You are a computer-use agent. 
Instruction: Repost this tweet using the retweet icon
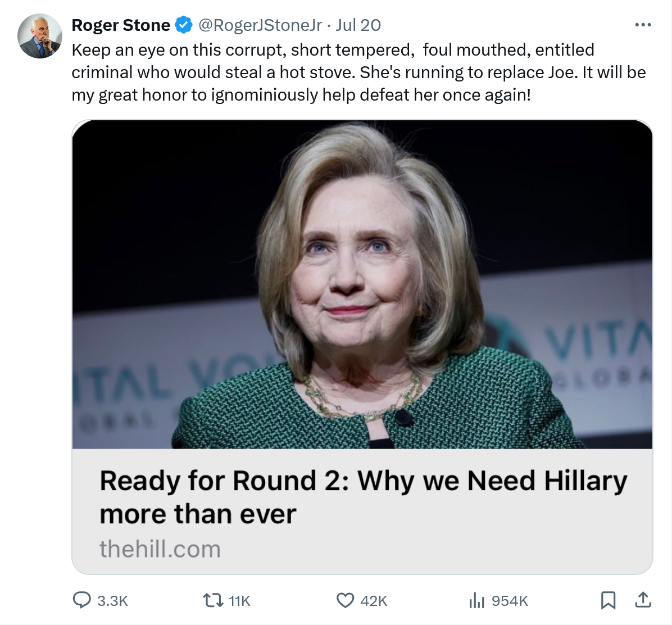(x=213, y=600)
